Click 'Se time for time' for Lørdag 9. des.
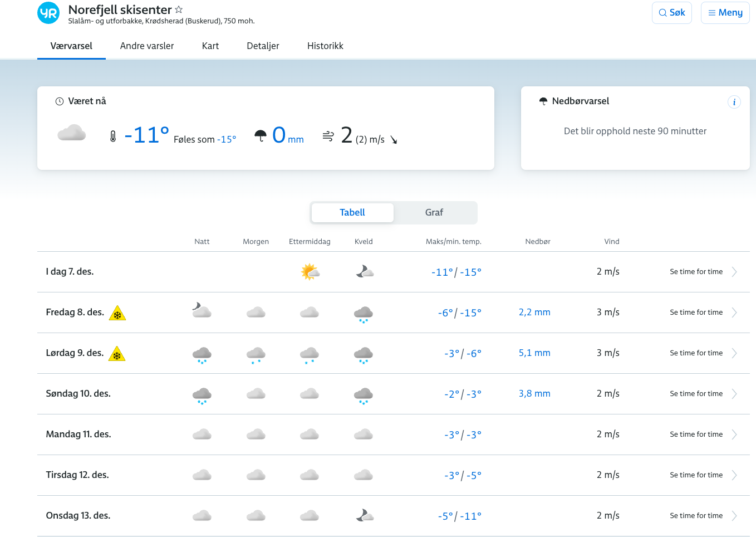The height and width of the screenshot is (537, 756). click(x=696, y=353)
